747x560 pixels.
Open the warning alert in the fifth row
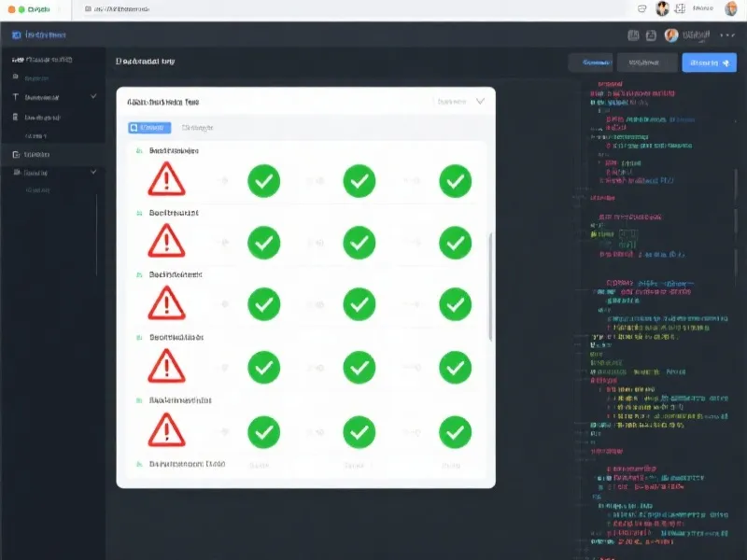pyautogui.click(x=165, y=429)
